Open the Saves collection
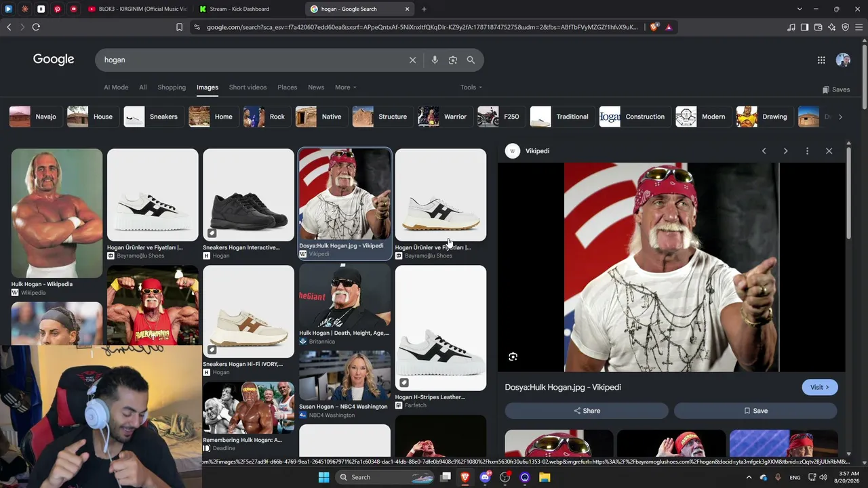This screenshot has height=488, width=868. pyautogui.click(x=835, y=89)
